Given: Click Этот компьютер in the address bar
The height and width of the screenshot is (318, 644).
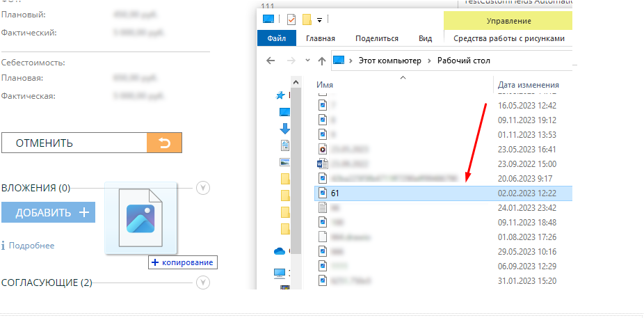Looking at the screenshot, I should click(x=389, y=61).
